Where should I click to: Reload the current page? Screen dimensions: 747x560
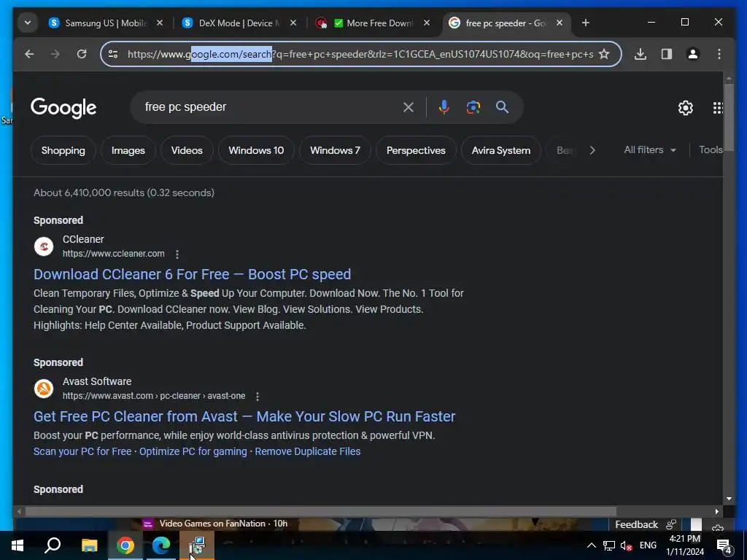pyautogui.click(x=82, y=54)
